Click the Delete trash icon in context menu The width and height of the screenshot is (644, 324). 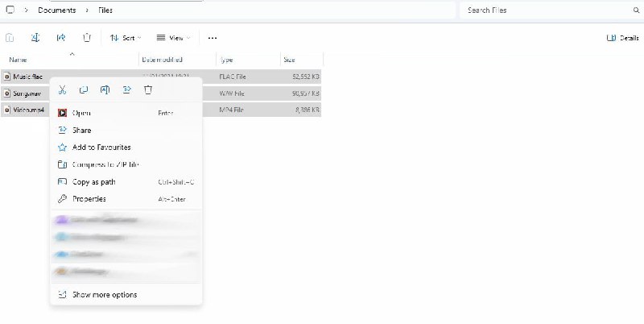(148, 90)
